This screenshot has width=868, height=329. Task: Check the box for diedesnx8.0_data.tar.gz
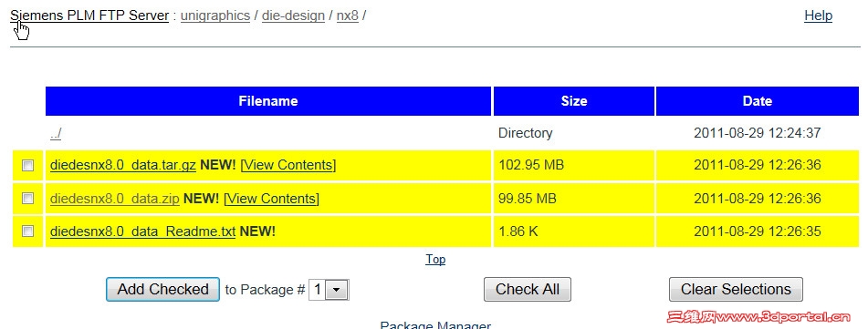pyautogui.click(x=27, y=165)
